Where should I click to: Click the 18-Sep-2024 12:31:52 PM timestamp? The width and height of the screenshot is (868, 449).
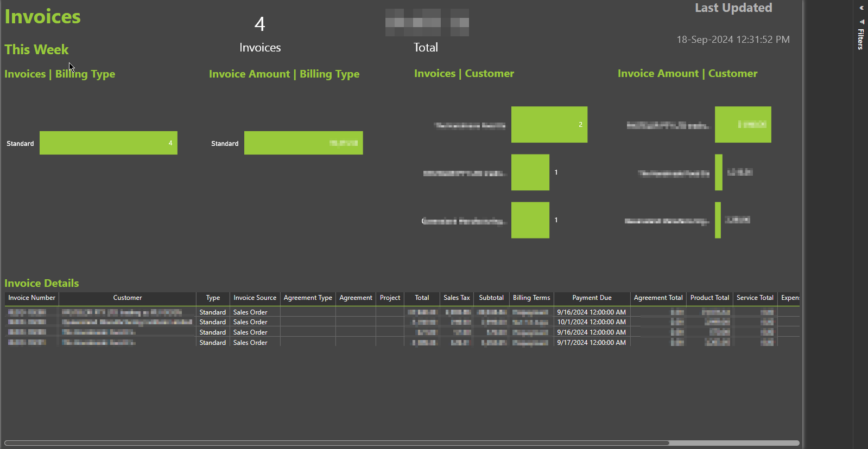tap(733, 40)
